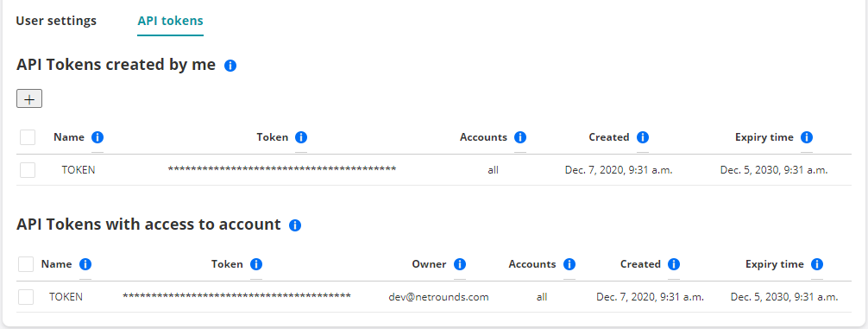Click info icon beside Token header in first table
This screenshot has height=329, width=868.
tap(301, 137)
